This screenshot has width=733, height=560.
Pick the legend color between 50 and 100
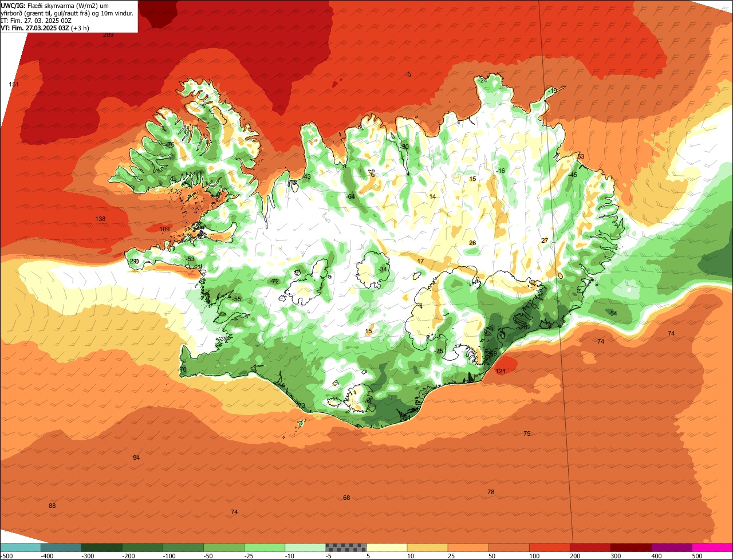click(x=509, y=547)
